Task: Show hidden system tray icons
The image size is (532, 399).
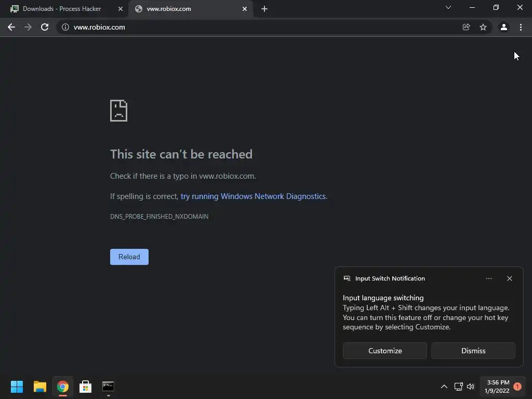Action: pyautogui.click(x=444, y=387)
